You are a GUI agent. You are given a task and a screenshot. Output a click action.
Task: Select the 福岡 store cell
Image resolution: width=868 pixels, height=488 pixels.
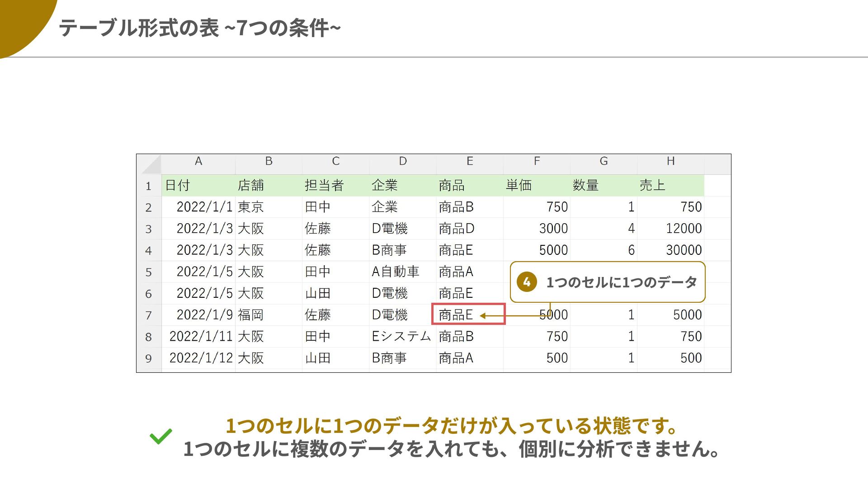click(269, 315)
